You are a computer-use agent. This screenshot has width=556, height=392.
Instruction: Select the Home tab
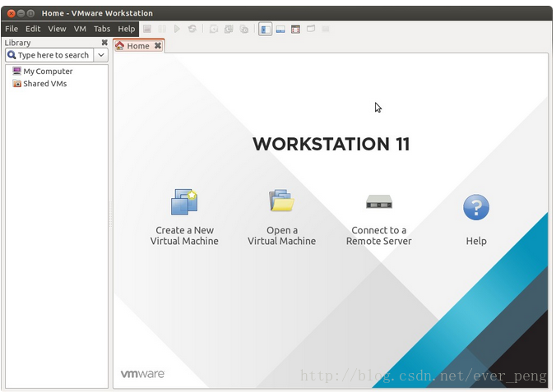point(138,46)
